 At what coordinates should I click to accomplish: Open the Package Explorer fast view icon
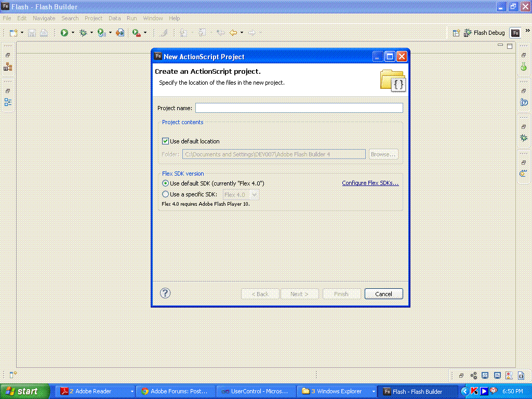[x=8, y=67]
